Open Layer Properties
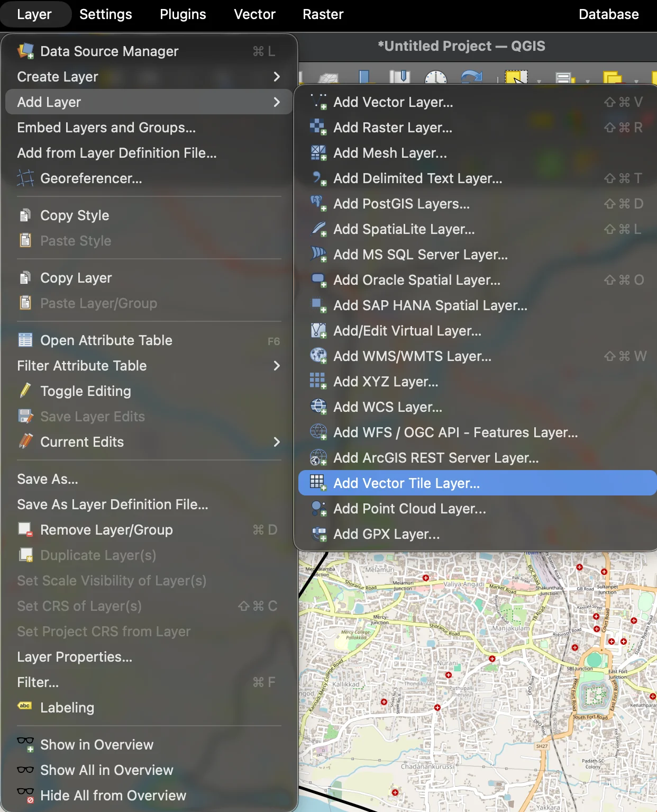Screen dimensions: 657x812 (75, 657)
